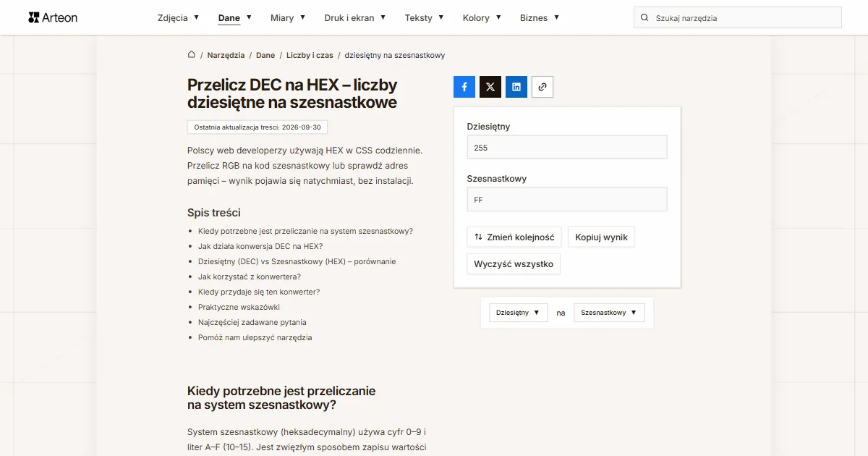The width and height of the screenshot is (868, 456).
Task: Go to the Liczby i czas breadcrumb
Action: click(310, 55)
